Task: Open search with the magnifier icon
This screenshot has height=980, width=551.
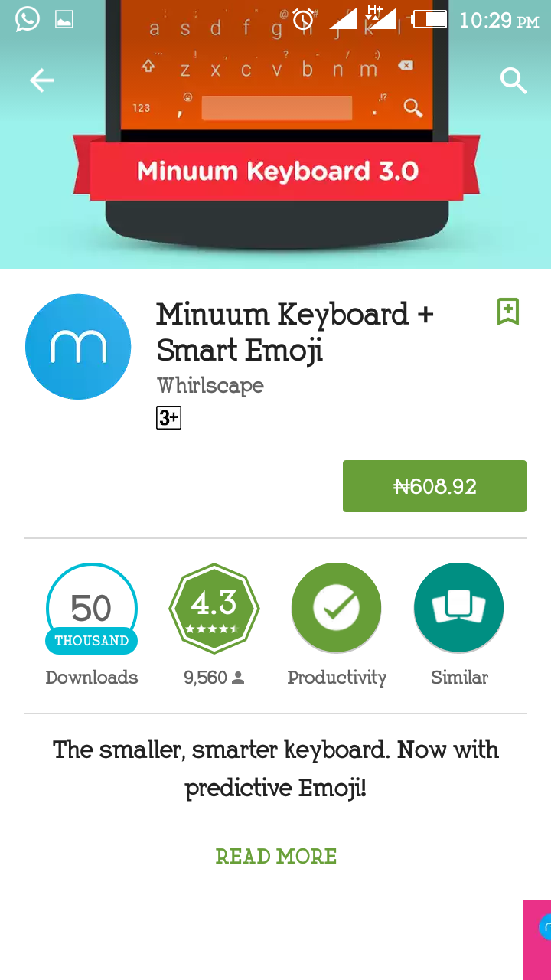Action: coord(514,80)
